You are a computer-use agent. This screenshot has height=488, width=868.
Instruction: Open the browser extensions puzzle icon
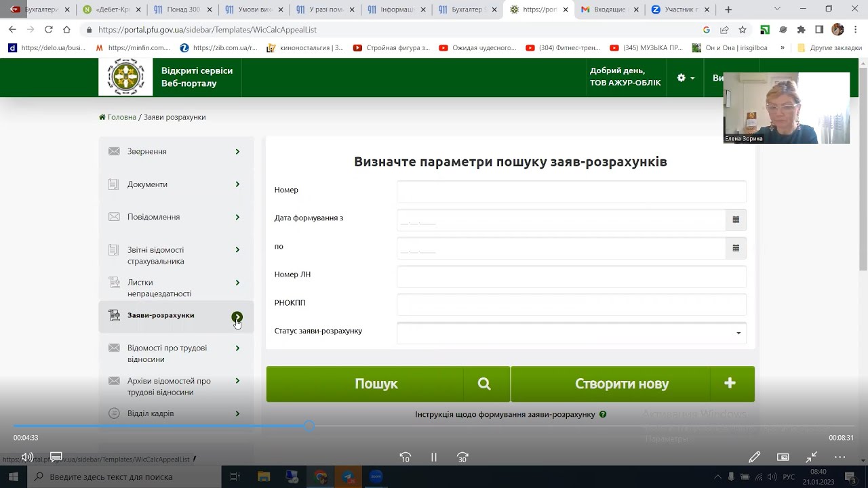[x=801, y=30]
